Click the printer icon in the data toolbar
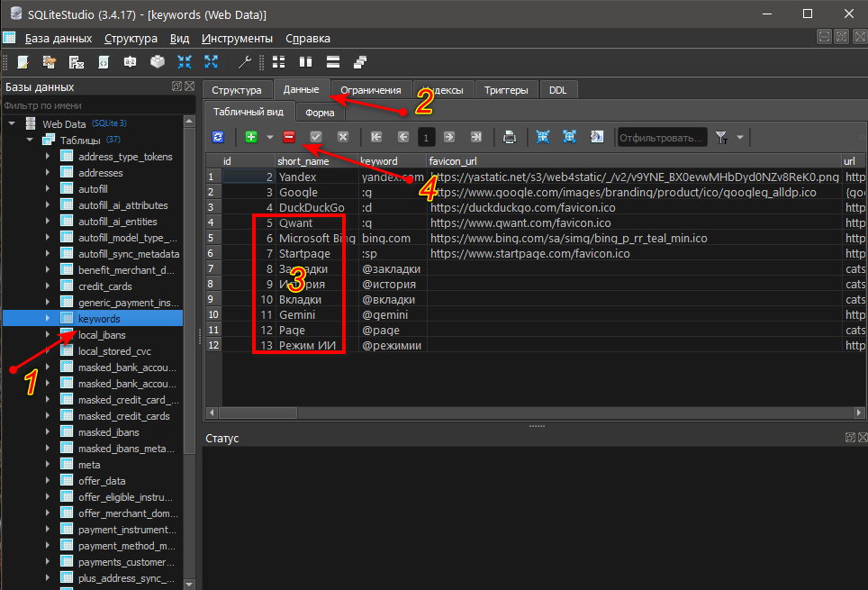 click(510, 137)
